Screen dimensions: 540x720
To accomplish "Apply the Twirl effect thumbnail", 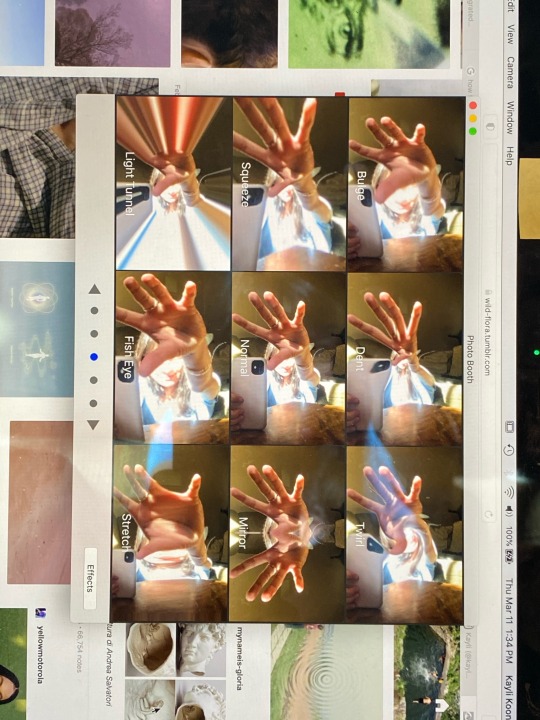I will [x=404, y=534].
